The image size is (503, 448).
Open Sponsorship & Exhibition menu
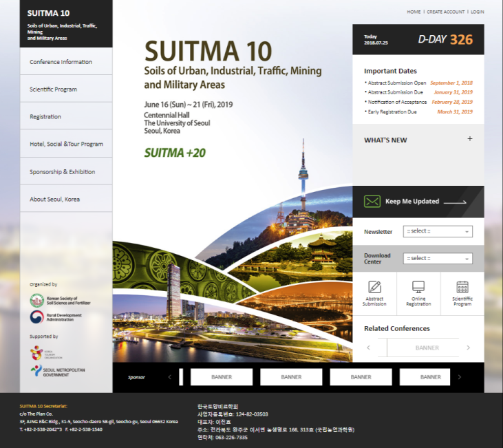point(66,171)
